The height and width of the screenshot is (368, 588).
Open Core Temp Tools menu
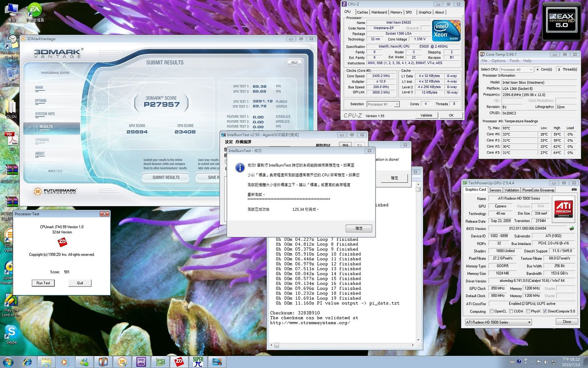(x=514, y=61)
